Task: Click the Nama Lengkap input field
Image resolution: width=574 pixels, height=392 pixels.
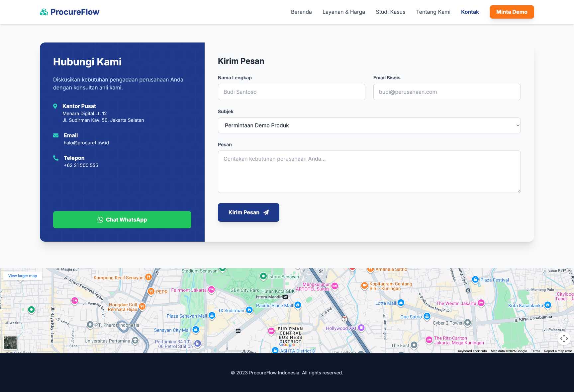Action: pos(291,92)
